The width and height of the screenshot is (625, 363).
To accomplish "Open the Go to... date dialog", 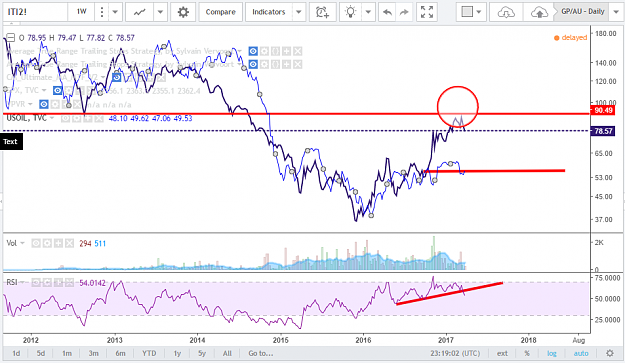I will (261, 353).
